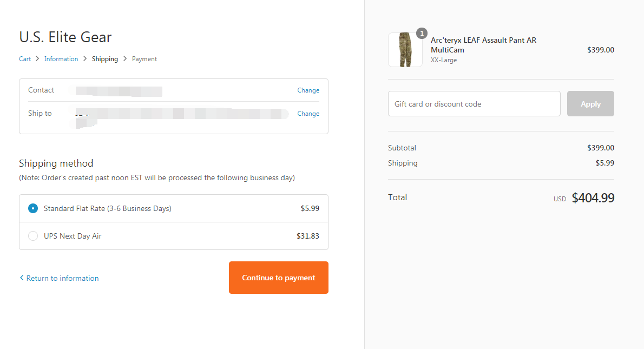The width and height of the screenshot is (644, 349).
Task: Click the noon EST processing note
Action: click(x=157, y=178)
